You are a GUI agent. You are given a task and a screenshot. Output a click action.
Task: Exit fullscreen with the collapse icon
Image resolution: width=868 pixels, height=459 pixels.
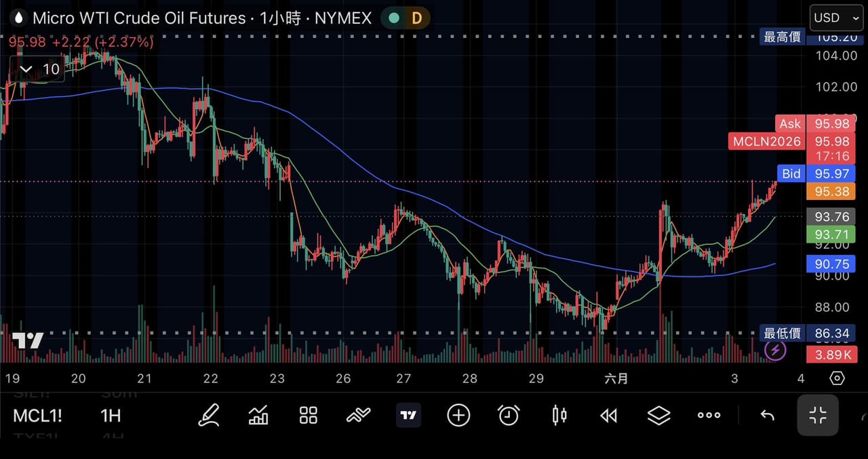pyautogui.click(x=818, y=415)
